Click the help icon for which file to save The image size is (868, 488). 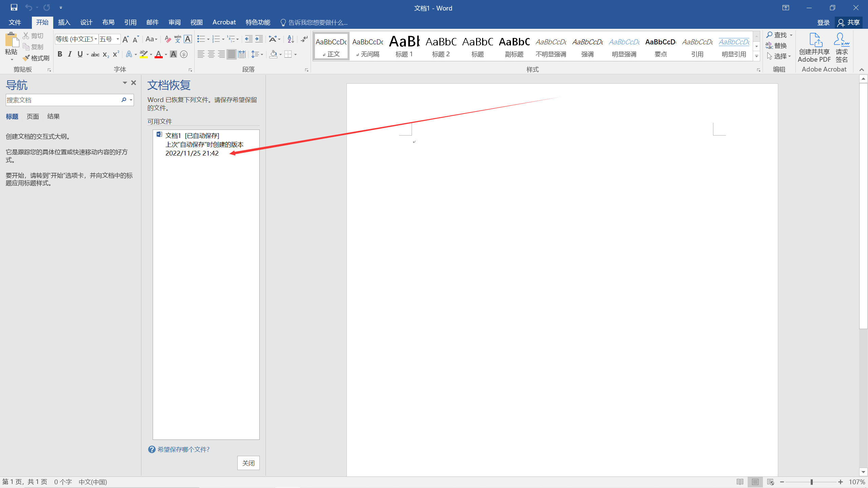tap(152, 449)
